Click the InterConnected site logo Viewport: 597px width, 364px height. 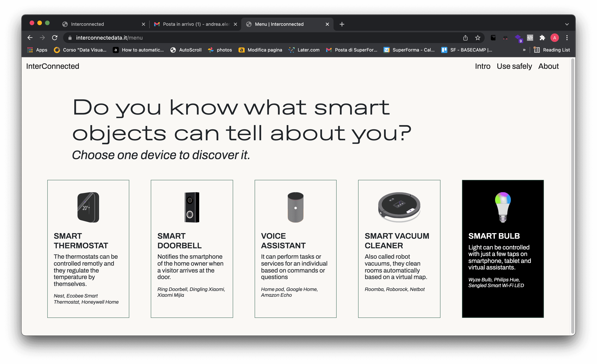pyautogui.click(x=53, y=66)
